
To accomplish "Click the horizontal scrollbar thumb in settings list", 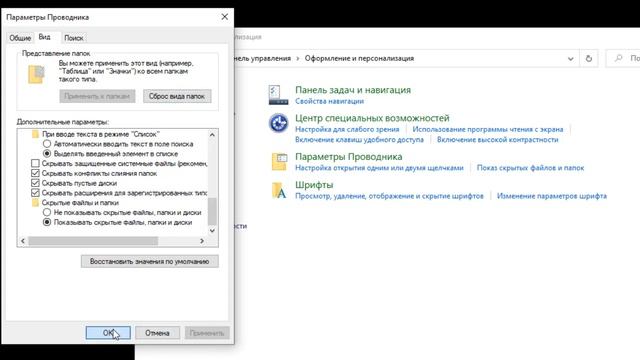I will [x=93, y=241].
